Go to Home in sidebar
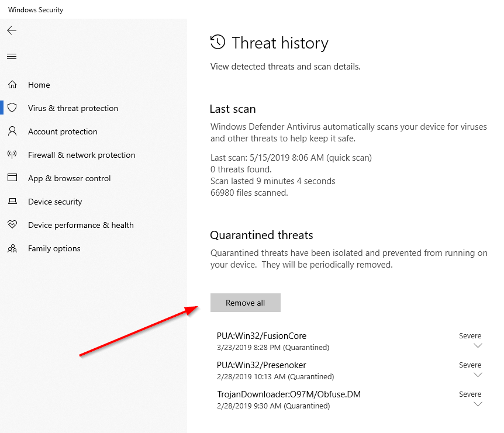504x433 pixels. point(39,85)
